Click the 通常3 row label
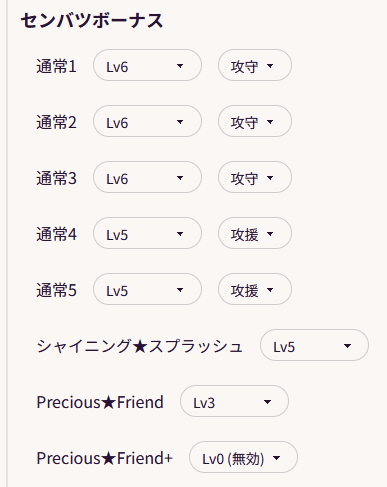Image resolution: width=387 pixels, height=487 pixels. (56, 178)
